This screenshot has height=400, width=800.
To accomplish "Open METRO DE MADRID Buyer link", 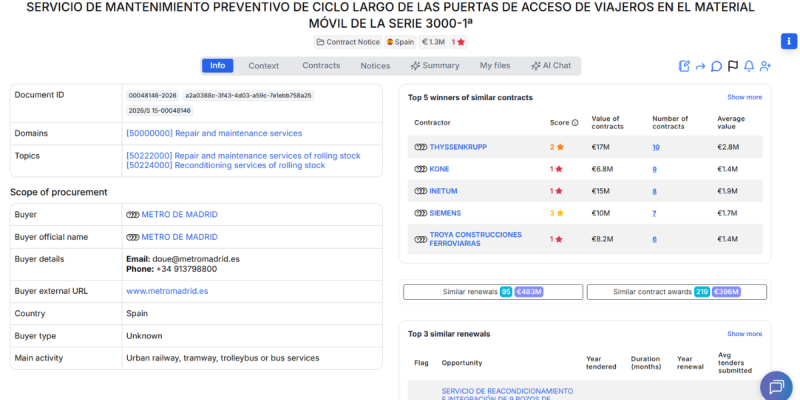I will click(x=180, y=215).
